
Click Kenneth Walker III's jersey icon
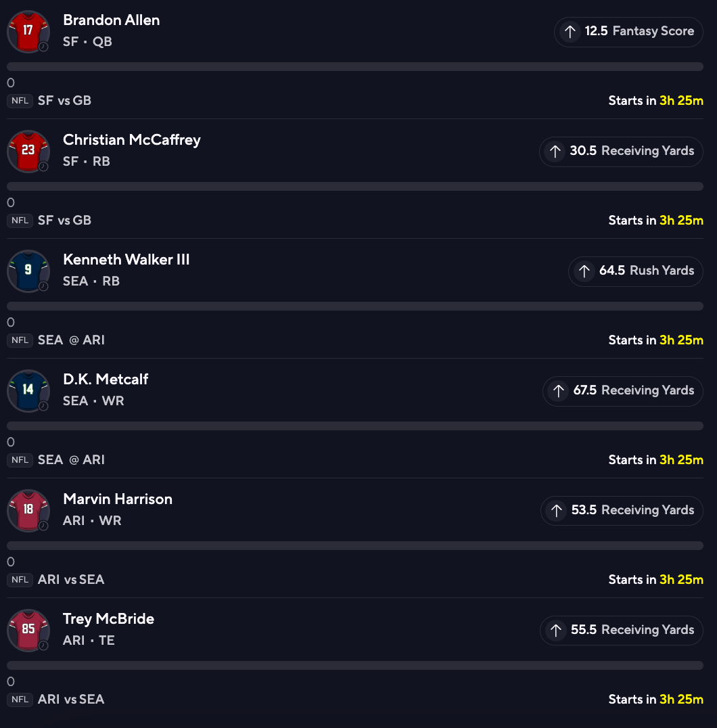[28, 271]
